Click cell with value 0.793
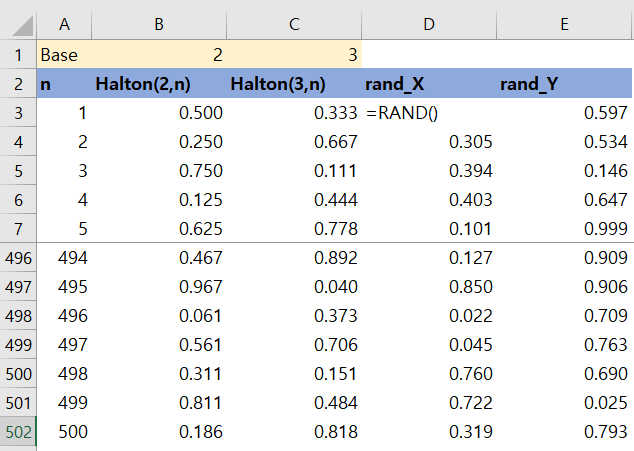This screenshot has width=634, height=451. coord(564,432)
